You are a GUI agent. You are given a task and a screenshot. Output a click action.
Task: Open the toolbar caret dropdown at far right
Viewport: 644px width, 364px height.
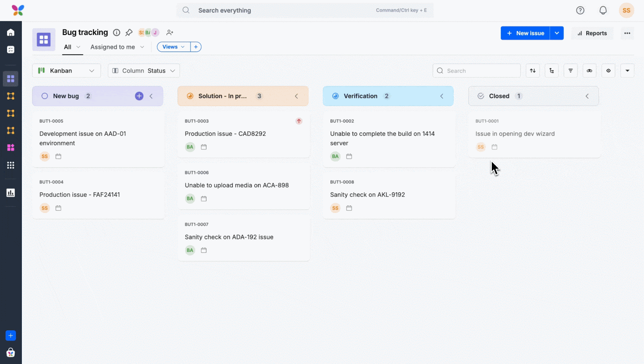[x=627, y=71]
